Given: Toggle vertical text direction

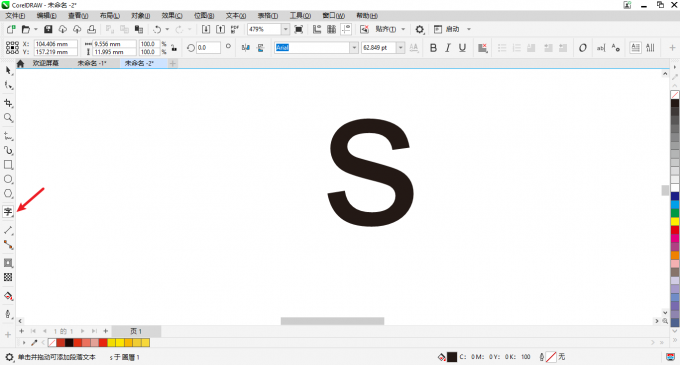Looking at the screenshot, I should [x=650, y=48].
